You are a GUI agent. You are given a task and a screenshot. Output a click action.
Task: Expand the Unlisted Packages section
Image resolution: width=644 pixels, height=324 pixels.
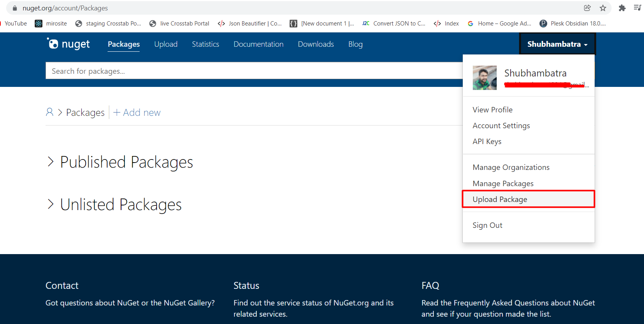[x=114, y=205]
